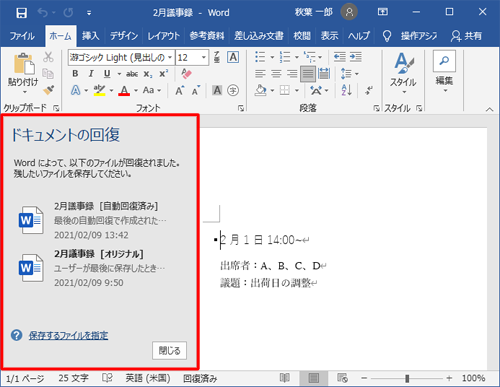Click 保存するファイルを指定 link

(68, 335)
